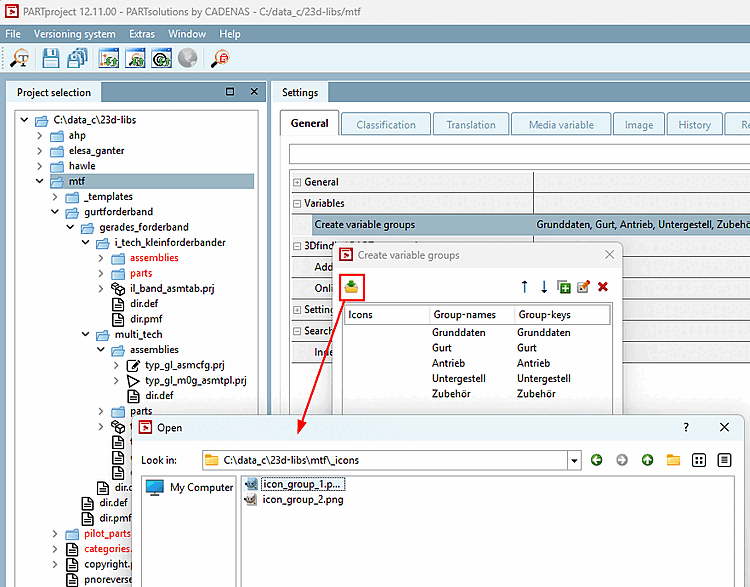Click the float icon of Project selection panel
This screenshot has width=750, height=587.
(230, 91)
